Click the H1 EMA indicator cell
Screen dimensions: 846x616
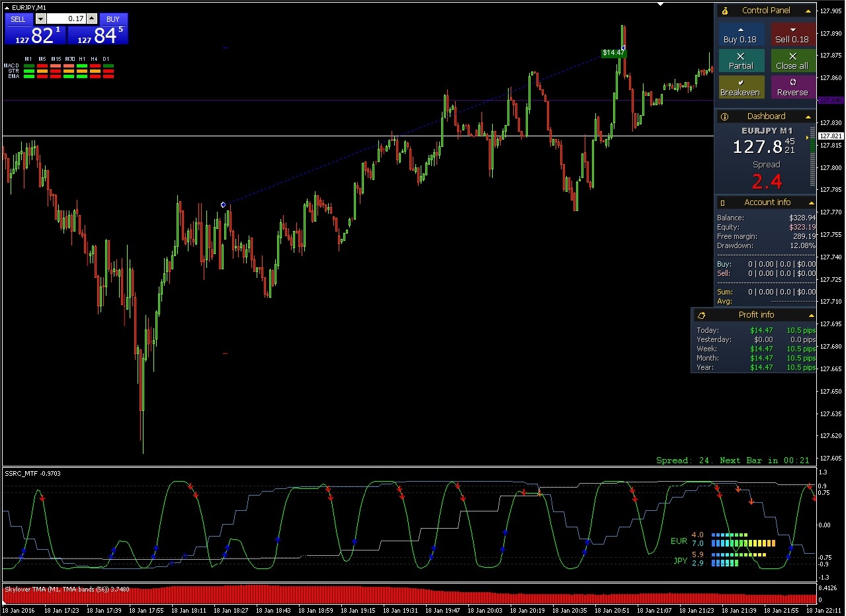tap(82, 76)
